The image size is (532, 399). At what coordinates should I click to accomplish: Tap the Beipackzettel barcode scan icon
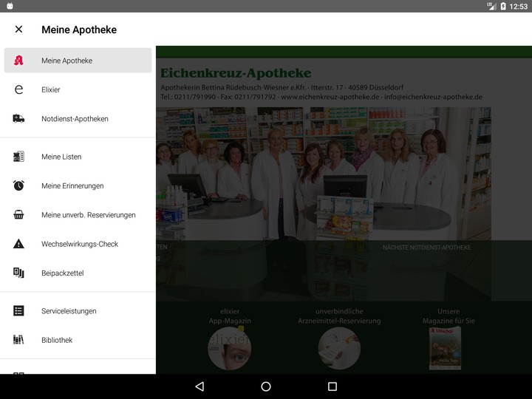pos(18,273)
